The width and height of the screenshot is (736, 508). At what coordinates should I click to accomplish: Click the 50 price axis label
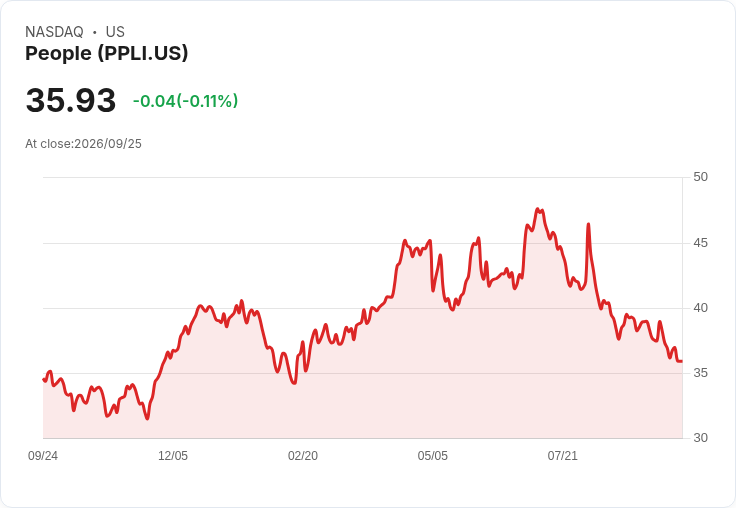(700, 177)
